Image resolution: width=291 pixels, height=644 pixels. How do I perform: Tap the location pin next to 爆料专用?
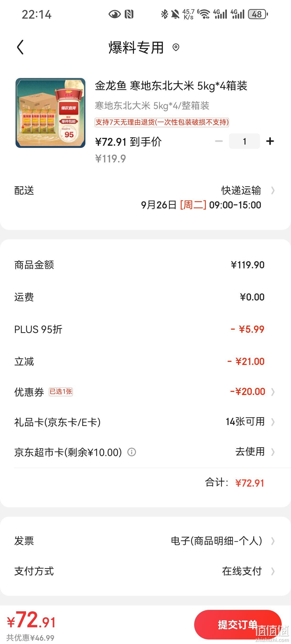(176, 47)
